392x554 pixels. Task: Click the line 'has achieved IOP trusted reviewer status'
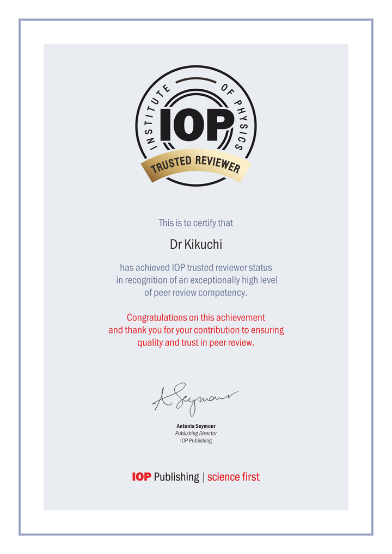coord(196,267)
